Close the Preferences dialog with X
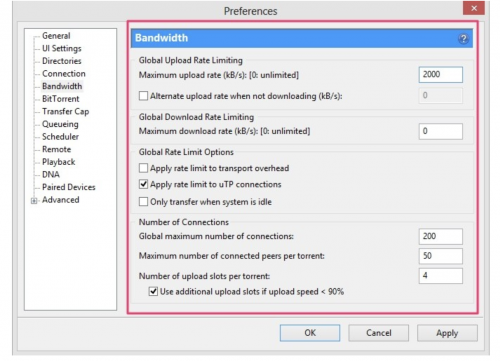This screenshot has width=500, height=361. pos(474,8)
